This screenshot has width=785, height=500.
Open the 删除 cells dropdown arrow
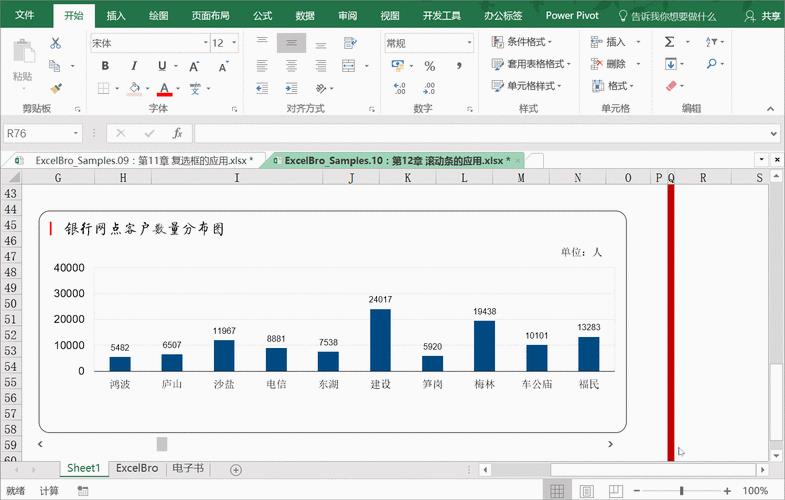click(638, 64)
